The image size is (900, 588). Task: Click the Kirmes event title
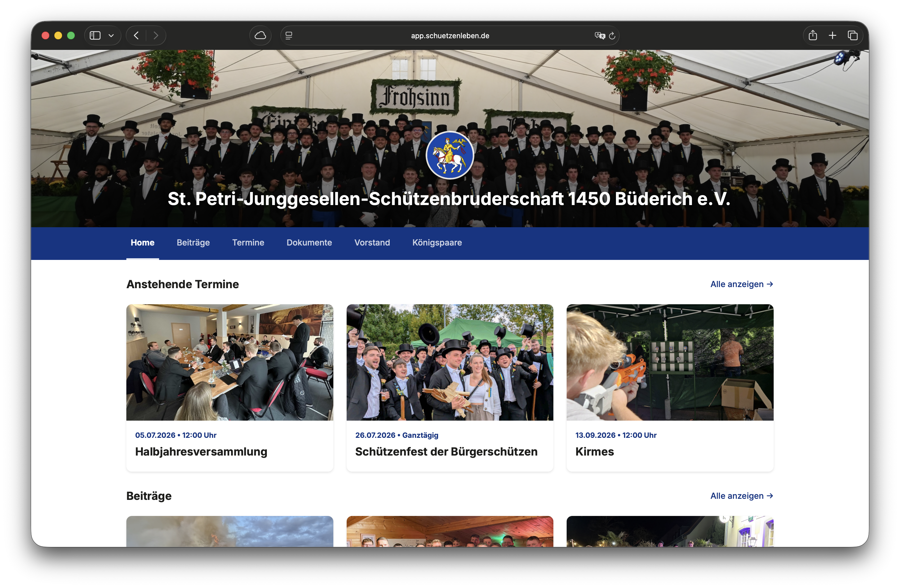point(594,452)
